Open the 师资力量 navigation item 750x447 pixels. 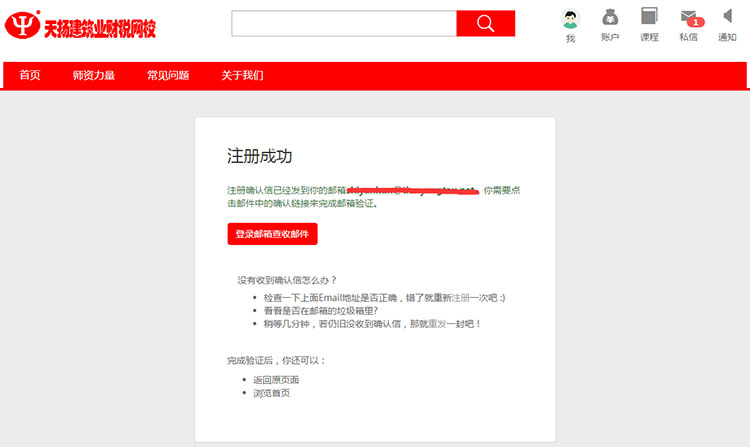tap(94, 76)
